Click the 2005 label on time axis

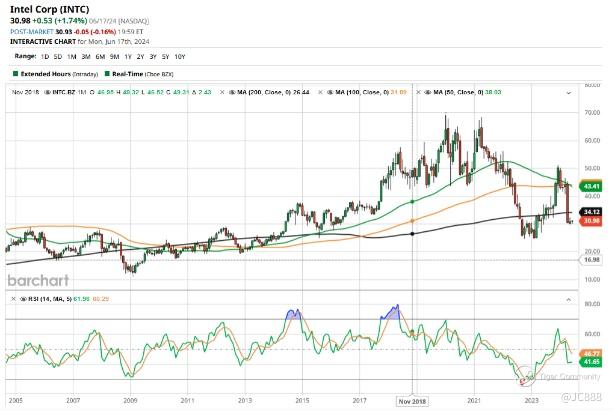click(16, 400)
